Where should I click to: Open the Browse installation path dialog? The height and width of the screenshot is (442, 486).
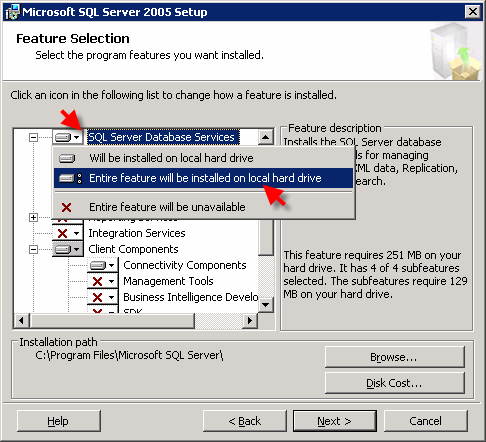[x=395, y=357]
